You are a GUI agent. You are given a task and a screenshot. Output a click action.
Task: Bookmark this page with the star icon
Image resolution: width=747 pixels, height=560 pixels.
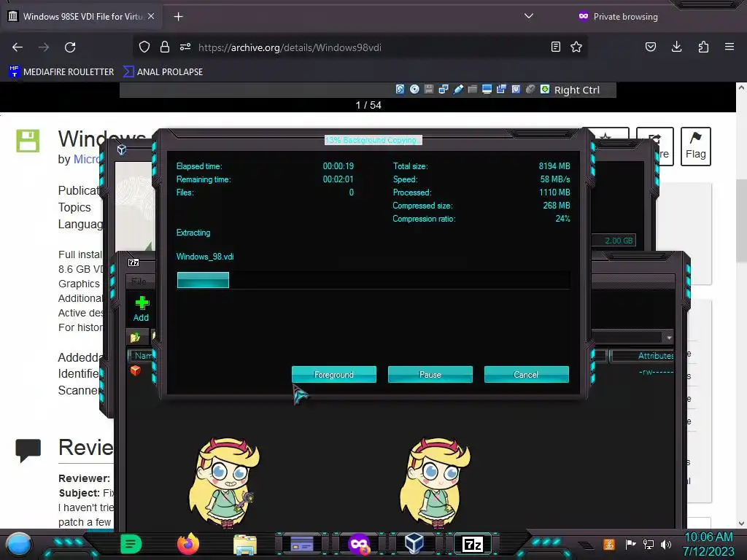tap(576, 47)
